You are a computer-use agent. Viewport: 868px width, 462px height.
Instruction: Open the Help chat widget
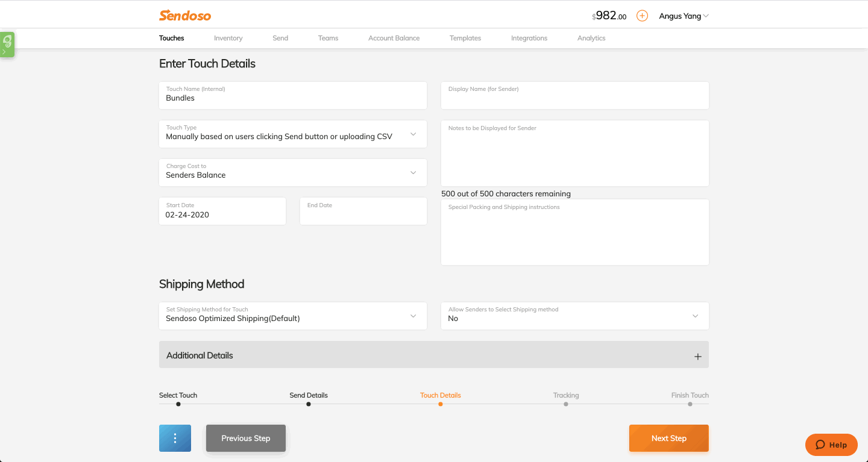click(831, 445)
